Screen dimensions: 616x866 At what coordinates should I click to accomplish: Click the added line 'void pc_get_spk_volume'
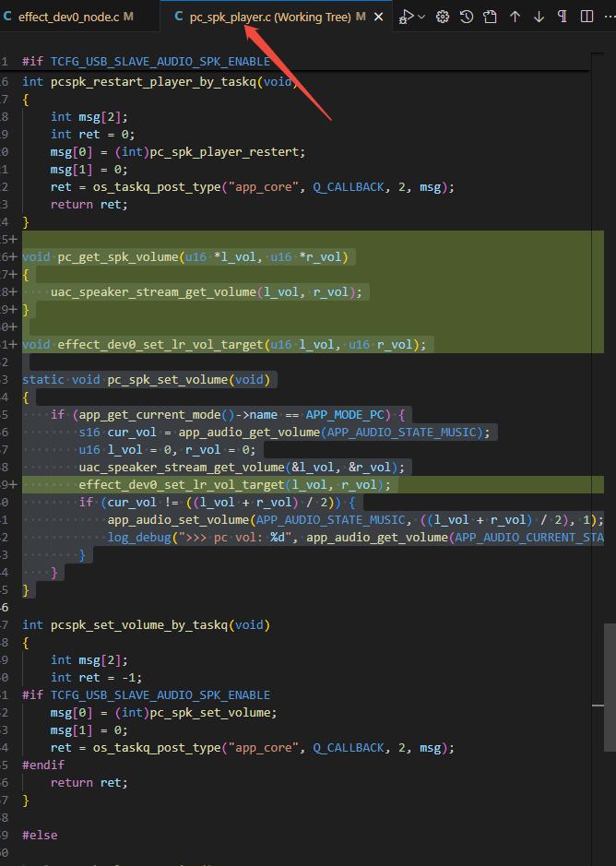185,256
